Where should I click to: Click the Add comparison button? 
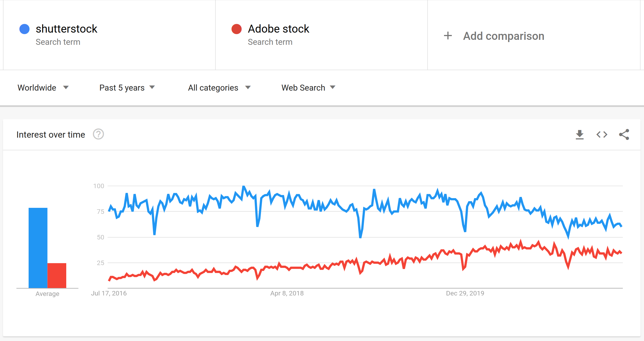(504, 36)
